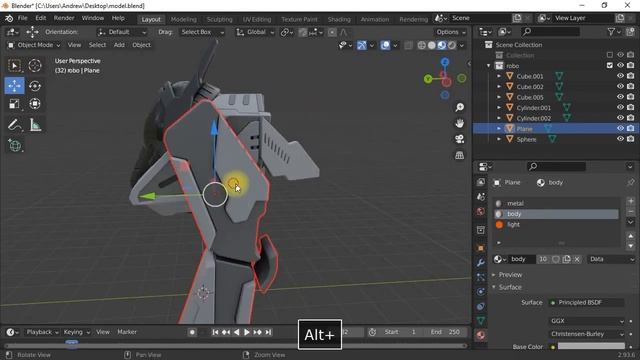Viewport: 640px width, 360px height.
Task: Select the Select Box tool
Action: tap(14, 65)
